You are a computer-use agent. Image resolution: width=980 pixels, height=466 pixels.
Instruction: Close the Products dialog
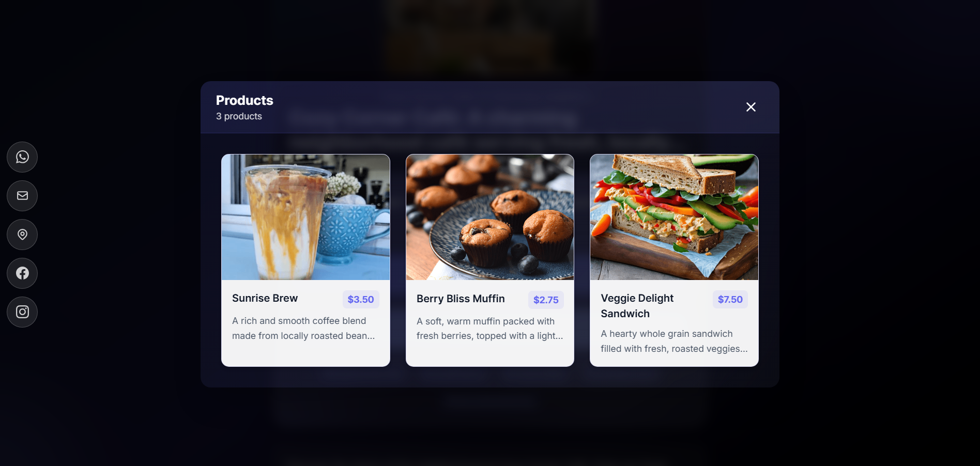(x=751, y=107)
